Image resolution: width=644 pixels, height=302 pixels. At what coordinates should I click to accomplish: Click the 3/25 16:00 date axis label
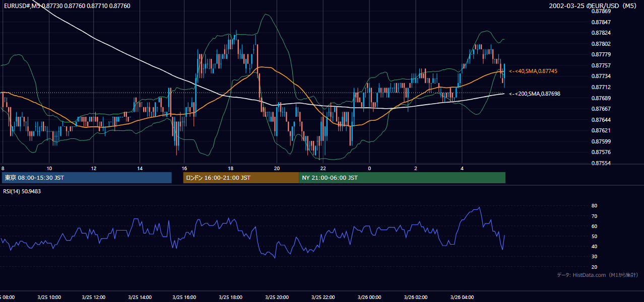[184, 297]
